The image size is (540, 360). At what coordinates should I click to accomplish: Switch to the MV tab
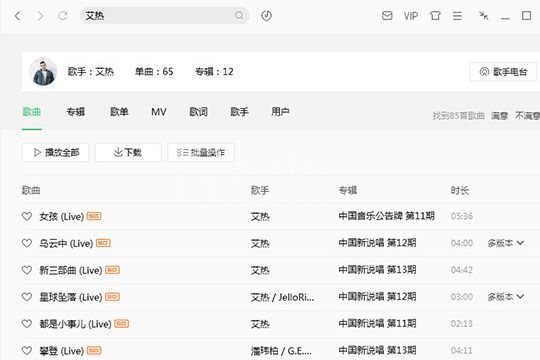coord(159,112)
